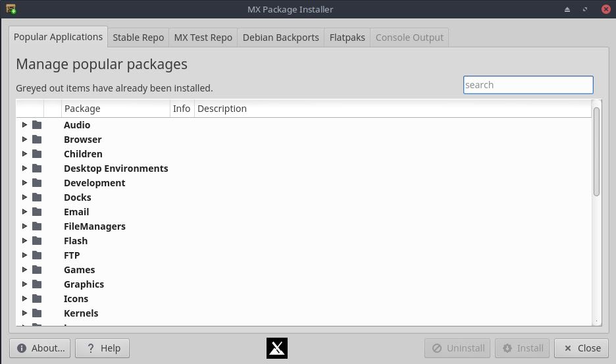
Task: Click the FTP folder icon
Action: pos(37,255)
